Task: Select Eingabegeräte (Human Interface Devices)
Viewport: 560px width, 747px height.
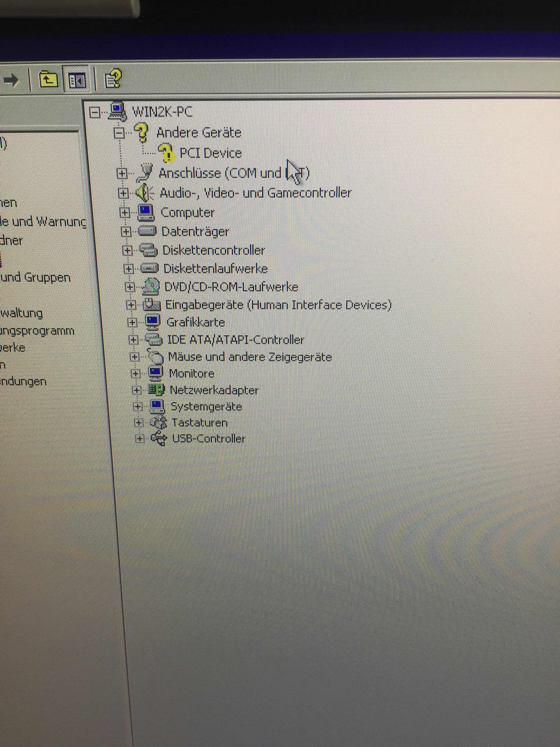Action: [278, 305]
